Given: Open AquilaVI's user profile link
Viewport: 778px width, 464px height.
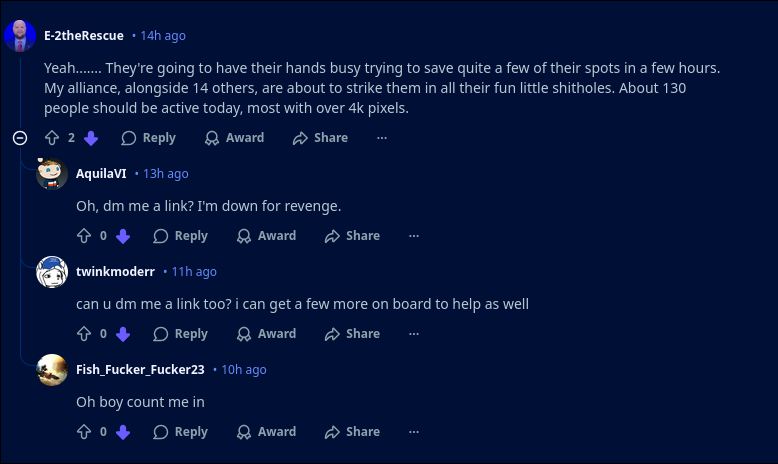Looking at the screenshot, I should coord(101,173).
